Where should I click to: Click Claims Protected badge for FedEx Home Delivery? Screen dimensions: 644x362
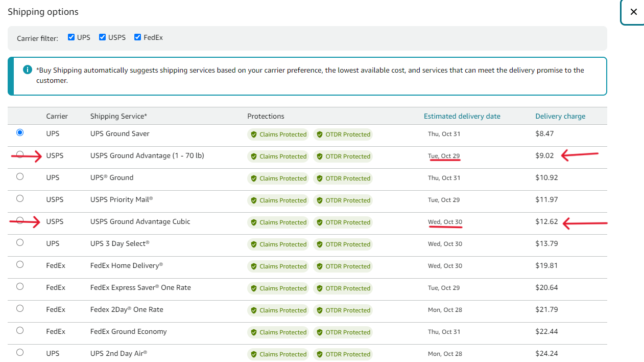click(278, 266)
